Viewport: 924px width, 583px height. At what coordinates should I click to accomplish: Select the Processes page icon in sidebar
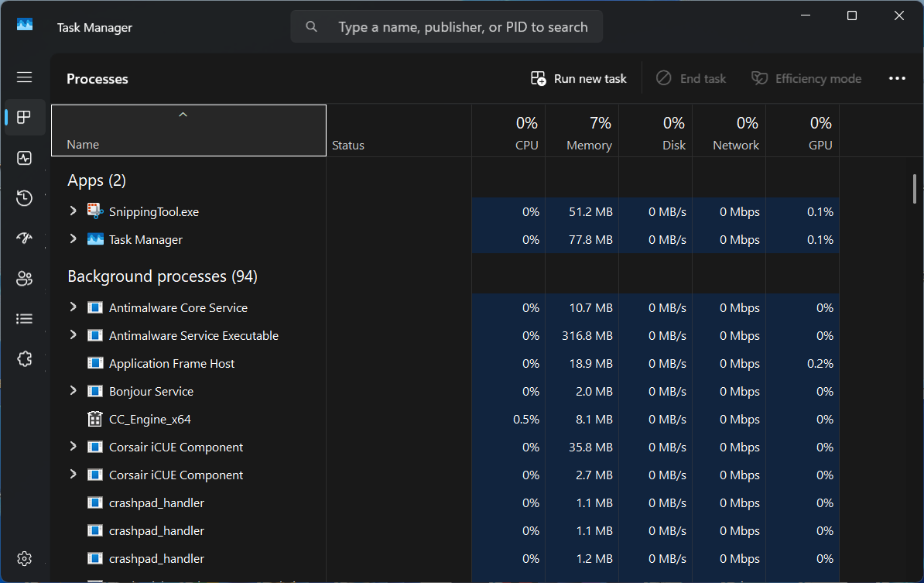(x=24, y=118)
